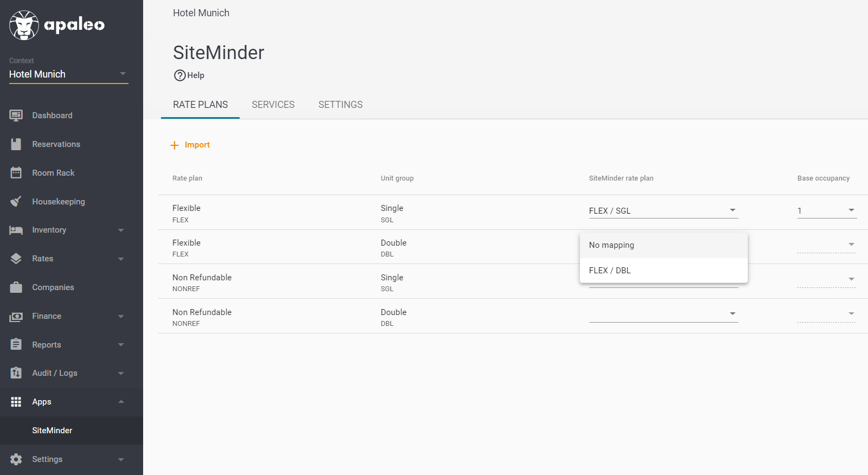The image size is (868, 475).
Task: Open SiteMinder rate plan dropdown for Non Refundable Double
Action: point(664,314)
